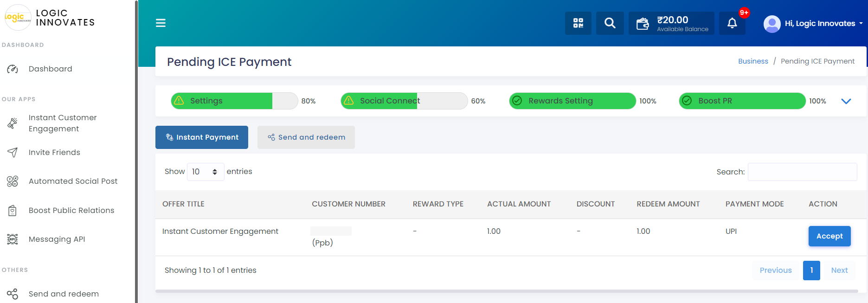Image resolution: width=868 pixels, height=303 pixels.
Task: Open Instant Customer Engagement menu item
Action: (x=63, y=123)
